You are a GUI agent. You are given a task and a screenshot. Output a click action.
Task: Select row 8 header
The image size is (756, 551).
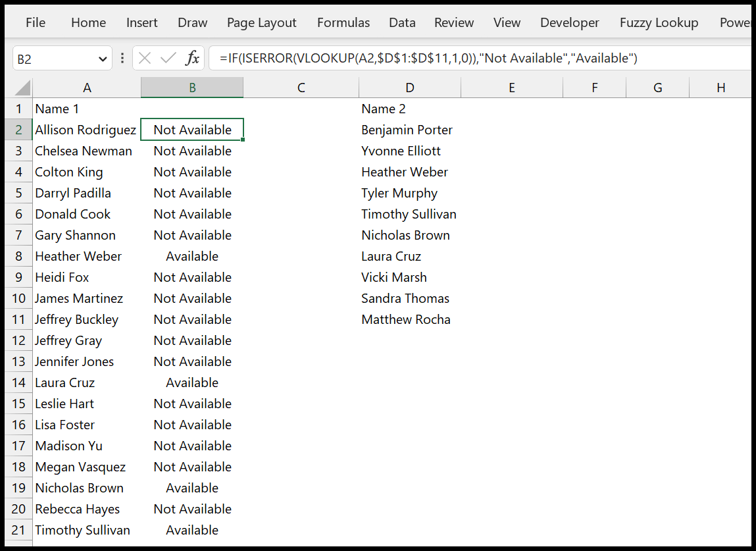[19, 256]
